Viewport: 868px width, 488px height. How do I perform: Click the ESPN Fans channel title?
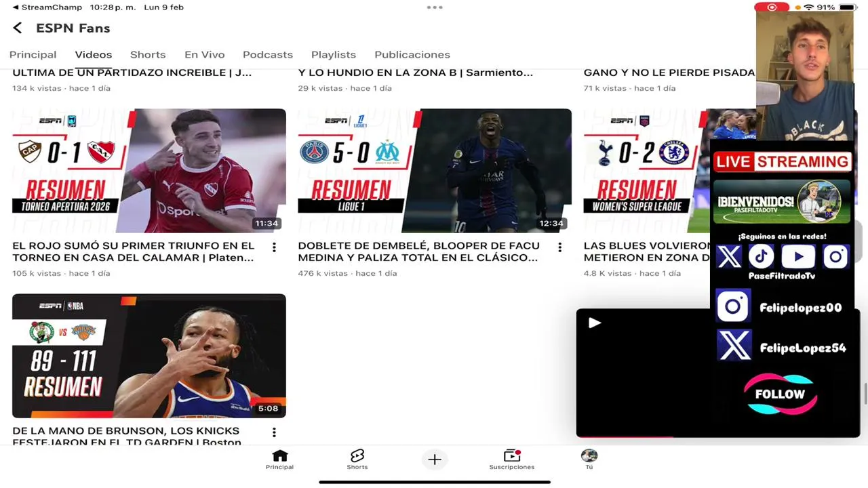pos(73,28)
